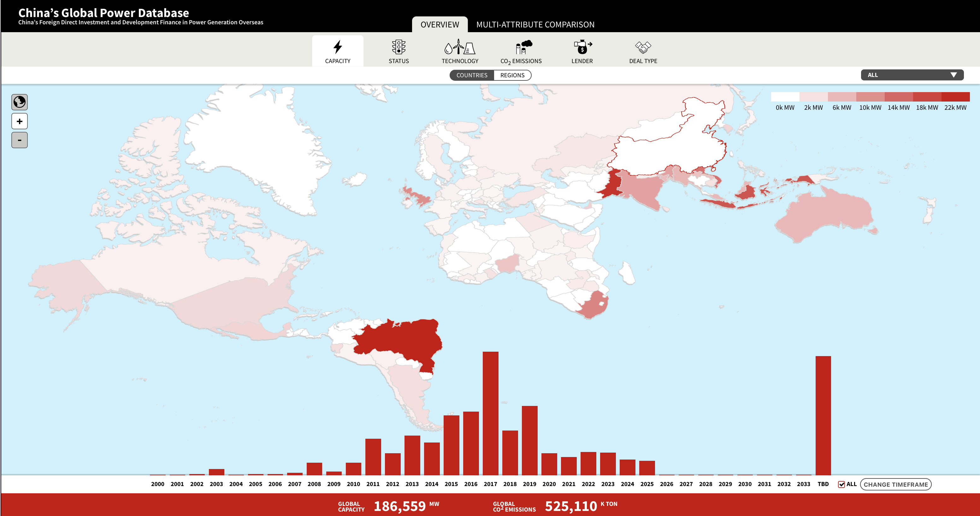This screenshot has width=980, height=516.
Task: Toggle the ALL years checkbox
Action: pyautogui.click(x=841, y=484)
